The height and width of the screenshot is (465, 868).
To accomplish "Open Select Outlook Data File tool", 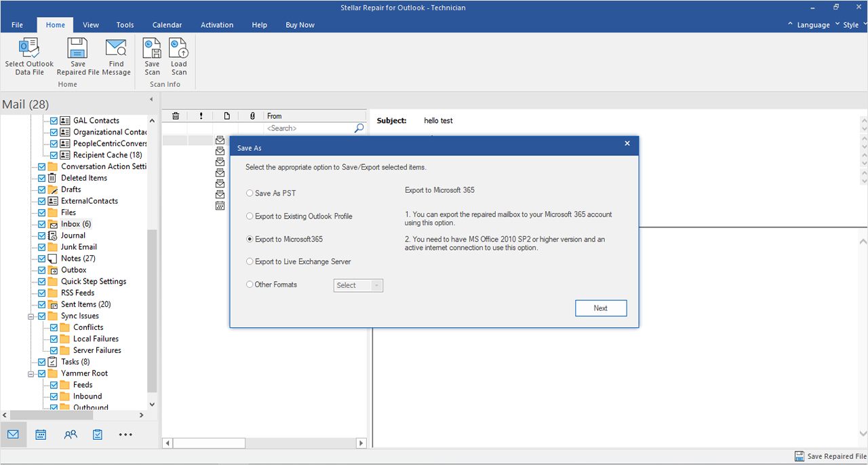I will [29, 56].
